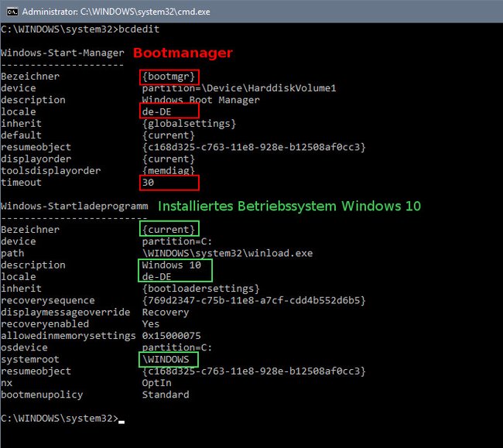
Task: Click the typed 'bcdedit' command text
Action: [x=139, y=29]
